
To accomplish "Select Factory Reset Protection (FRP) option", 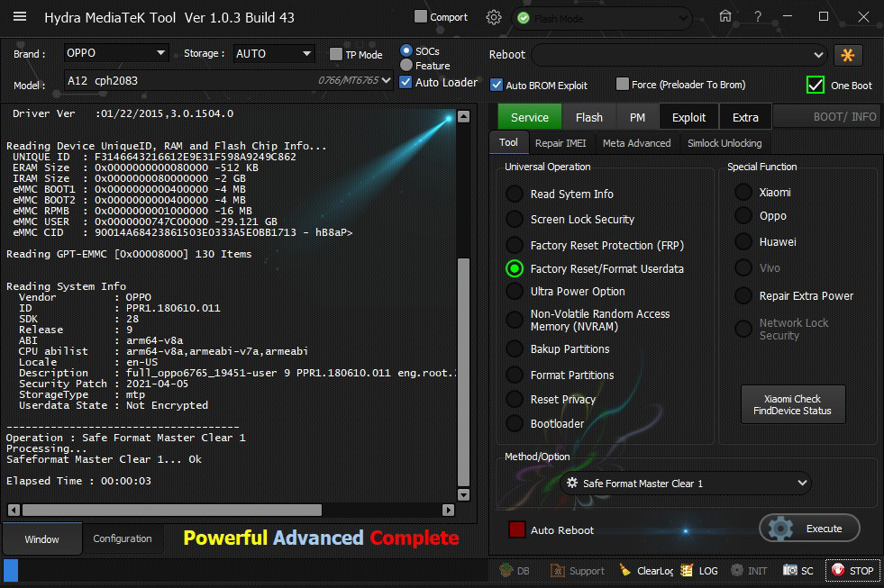I will (x=515, y=245).
